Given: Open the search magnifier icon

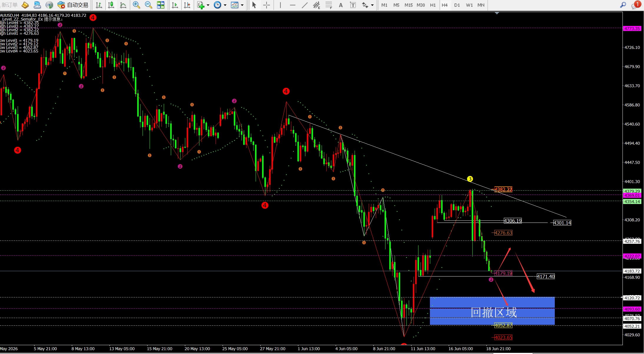Looking at the screenshot, I should pos(623,5).
